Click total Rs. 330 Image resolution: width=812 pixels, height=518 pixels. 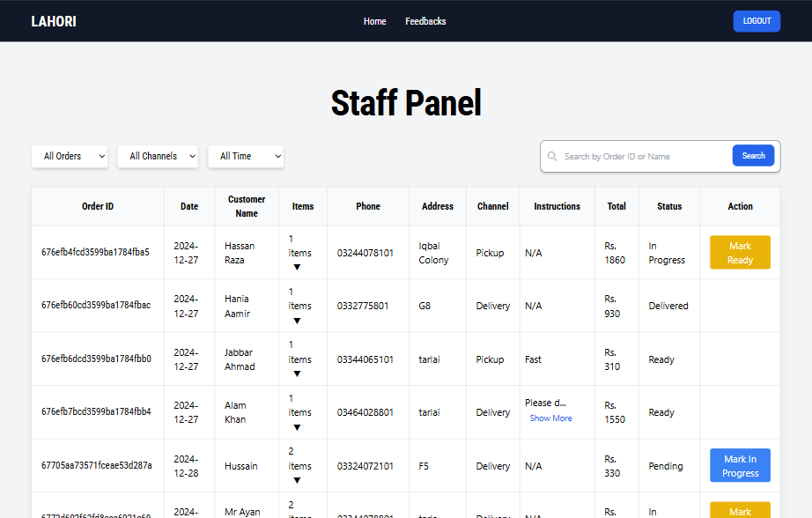[x=611, y=466]
